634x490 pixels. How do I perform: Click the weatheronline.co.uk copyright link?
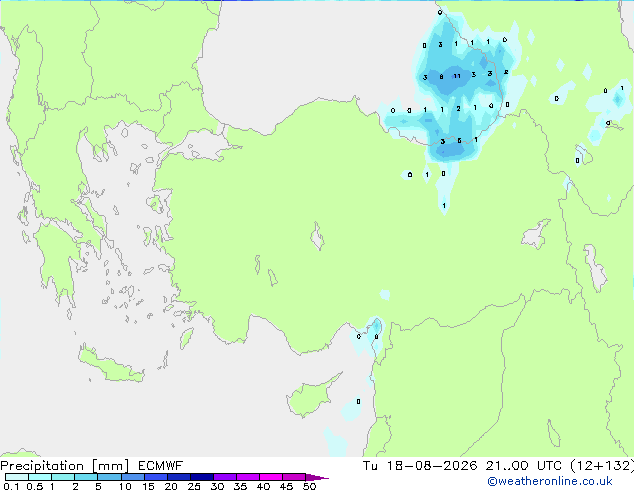[x=549, y=481]
